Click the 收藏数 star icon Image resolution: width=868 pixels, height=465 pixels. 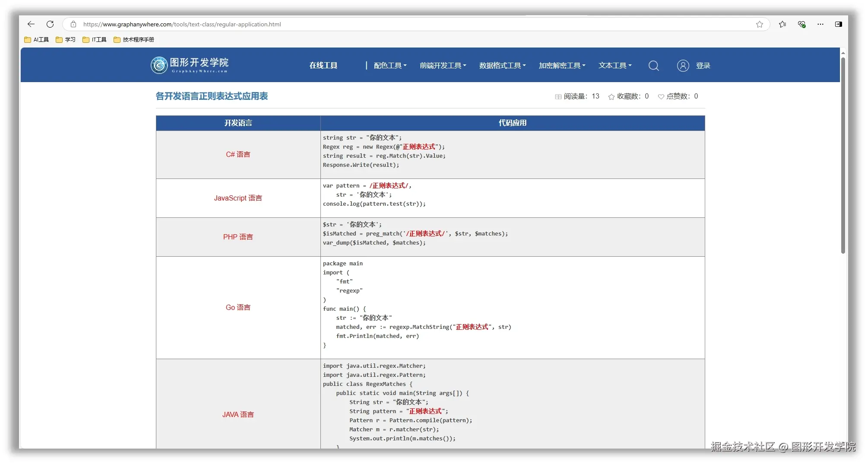611,97
